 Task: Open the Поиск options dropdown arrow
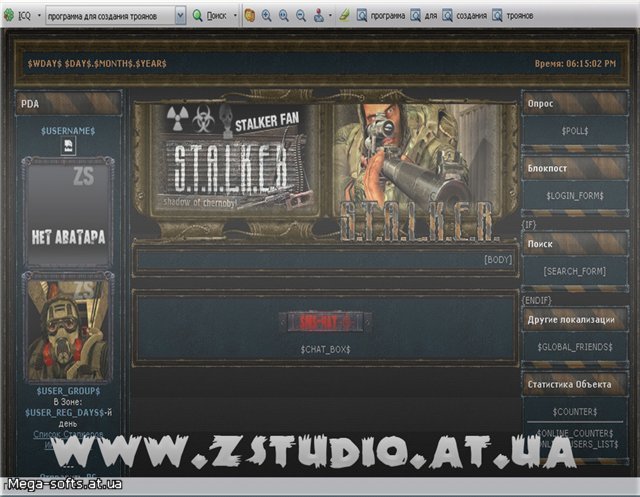point(235,16)
